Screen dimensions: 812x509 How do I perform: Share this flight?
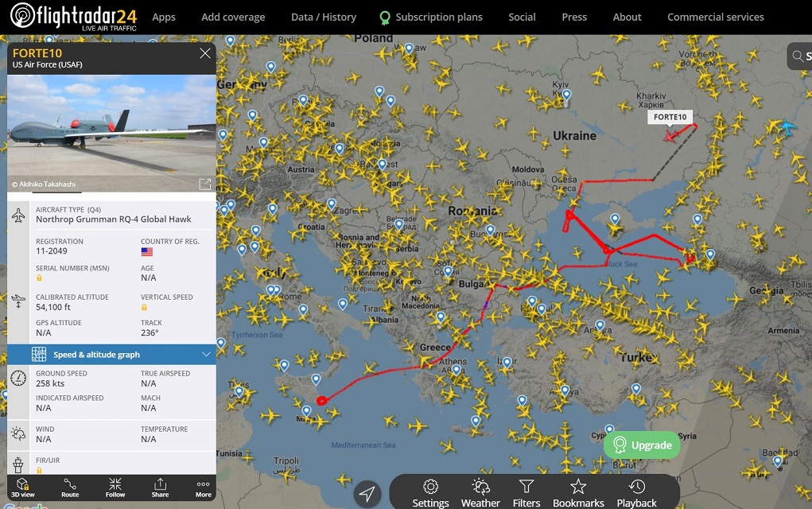[160, 488]
